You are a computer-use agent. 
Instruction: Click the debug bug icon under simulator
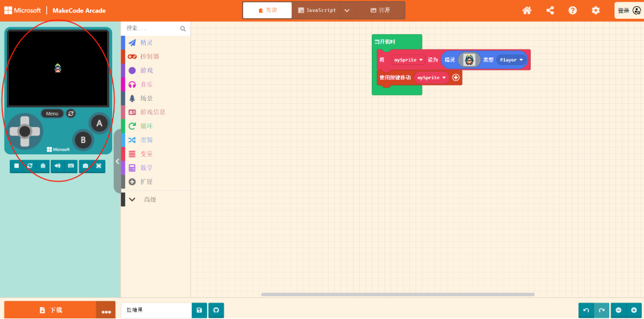[43, 166]
